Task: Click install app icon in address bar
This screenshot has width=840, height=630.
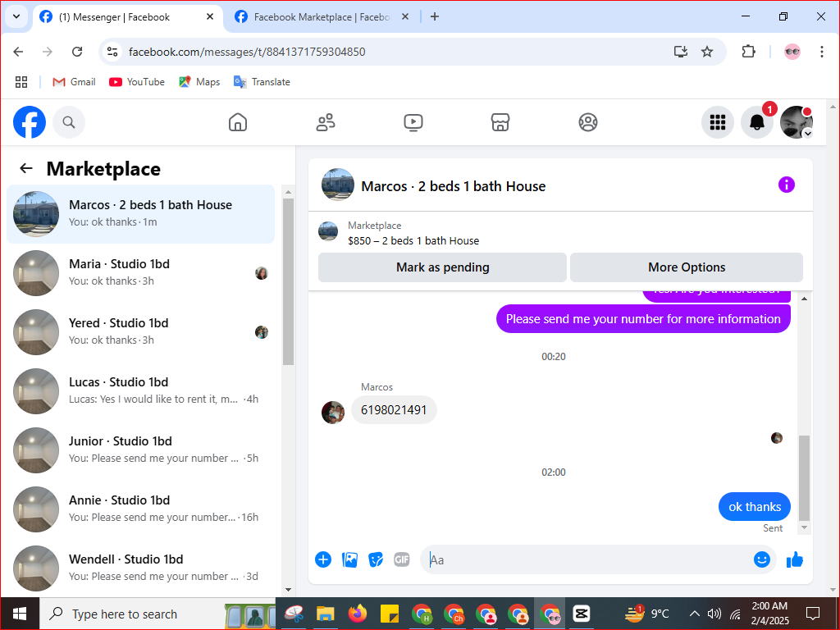Action: [680, 52]
